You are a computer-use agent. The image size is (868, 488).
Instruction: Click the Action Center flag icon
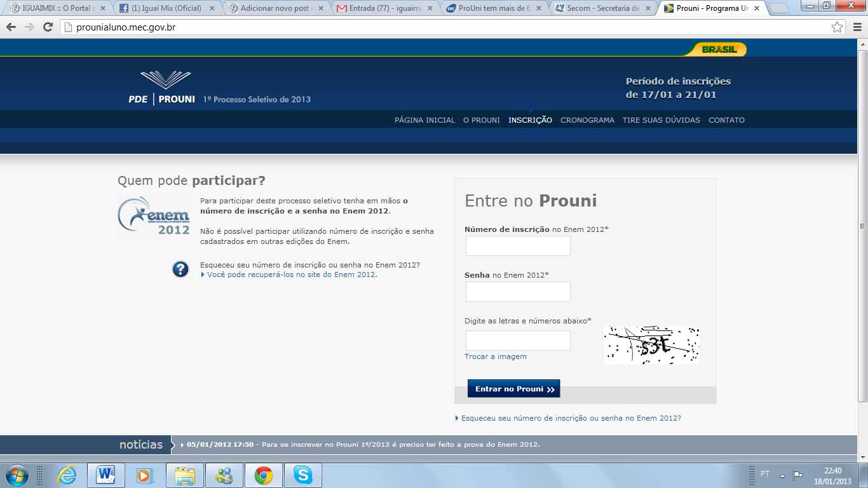tap(798, 475)
